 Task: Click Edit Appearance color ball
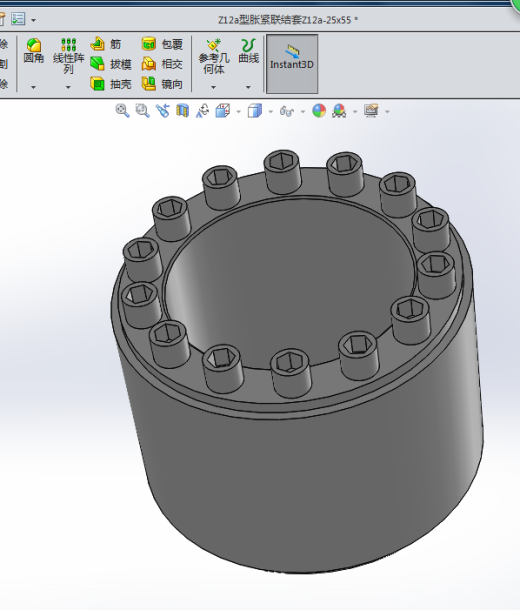[x=319, y=111]
